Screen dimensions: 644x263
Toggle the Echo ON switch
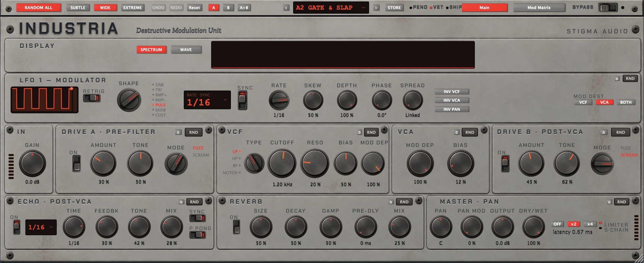click(x=17, y=227)
